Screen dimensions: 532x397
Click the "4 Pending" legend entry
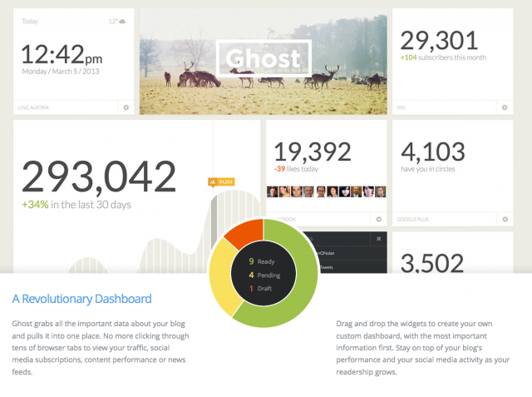264,275
